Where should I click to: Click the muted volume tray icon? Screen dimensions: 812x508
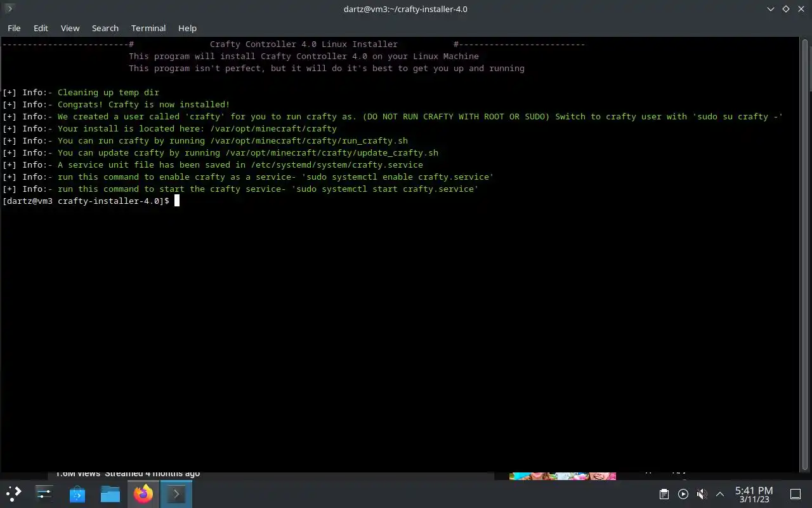coord(702,494)
